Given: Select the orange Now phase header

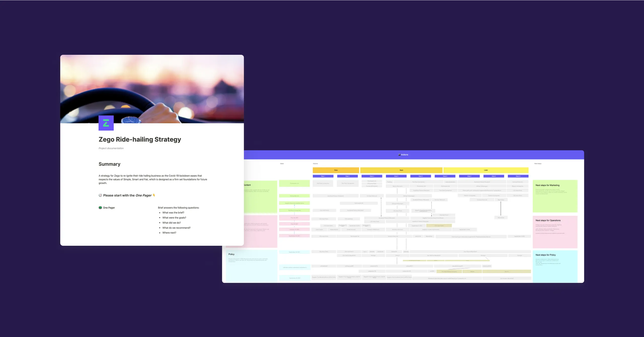Looking at the screenshot, I should 336,170.
